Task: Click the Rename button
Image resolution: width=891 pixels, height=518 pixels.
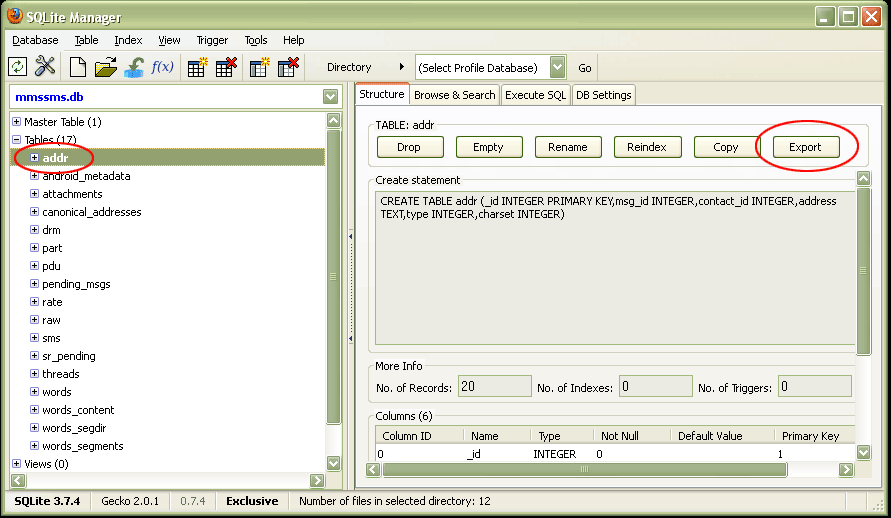Action: (x=568, y=147)
